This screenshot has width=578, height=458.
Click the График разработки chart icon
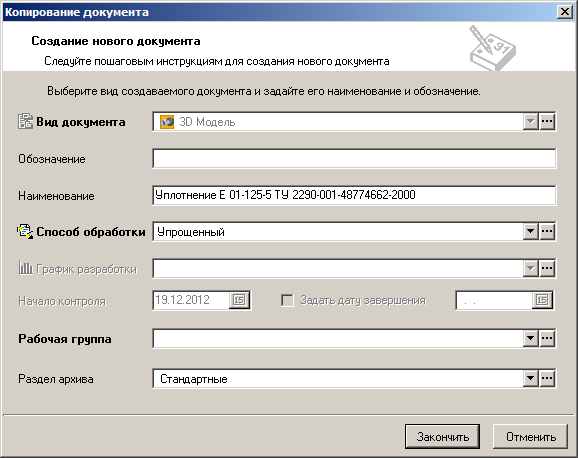(26, 268)
